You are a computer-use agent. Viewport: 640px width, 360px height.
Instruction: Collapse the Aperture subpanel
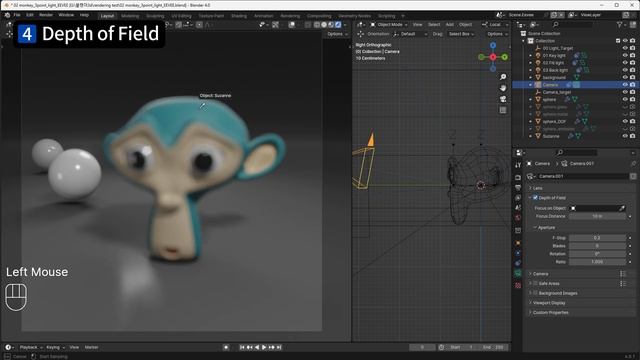(x=546, y=227)
